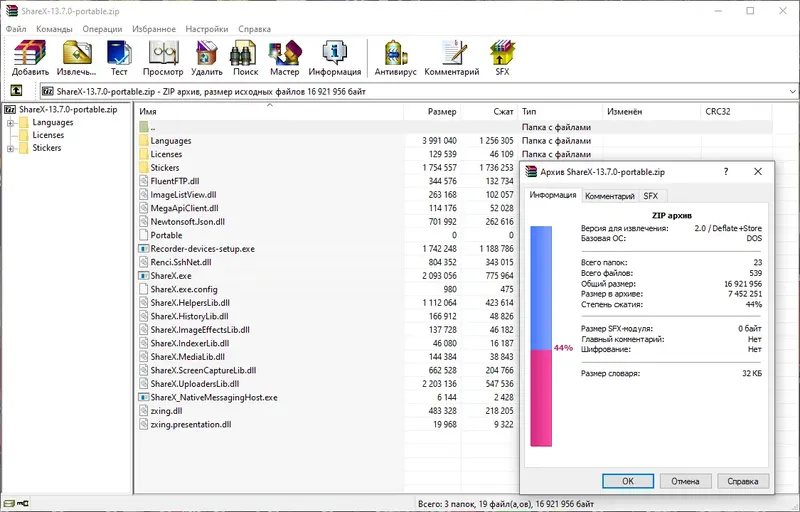Sort by the Имя column header
Viewport: 800px width, 512px height.
point(270,111)
